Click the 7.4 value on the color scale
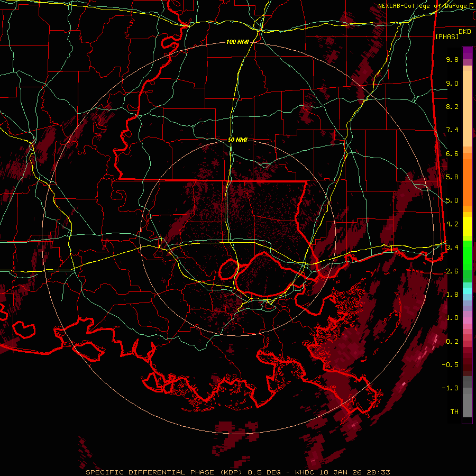476x476 pixels. (452, 130)
